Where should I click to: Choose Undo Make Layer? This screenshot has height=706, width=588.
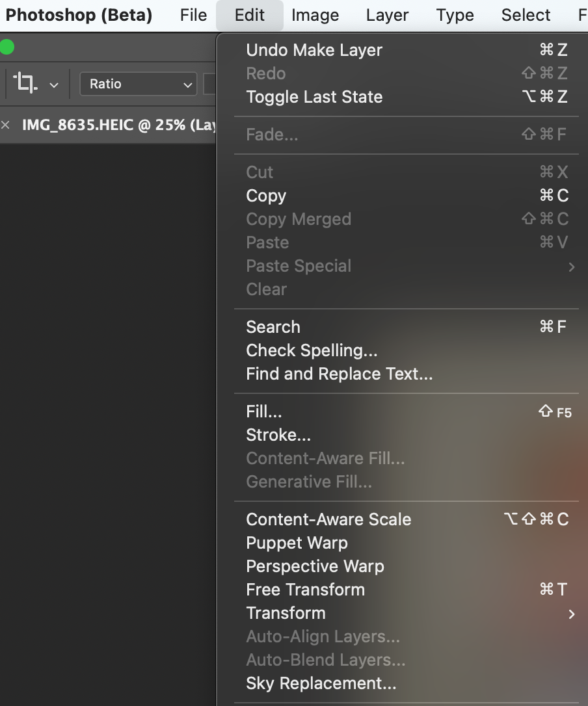pyautogui.click(x=314, y=49)
